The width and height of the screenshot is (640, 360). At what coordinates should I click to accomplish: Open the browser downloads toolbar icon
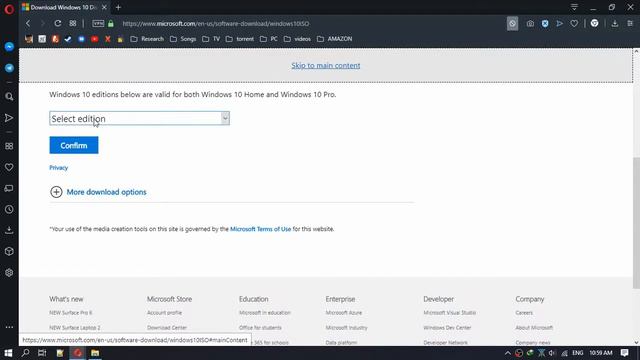(x=615, y=24)
